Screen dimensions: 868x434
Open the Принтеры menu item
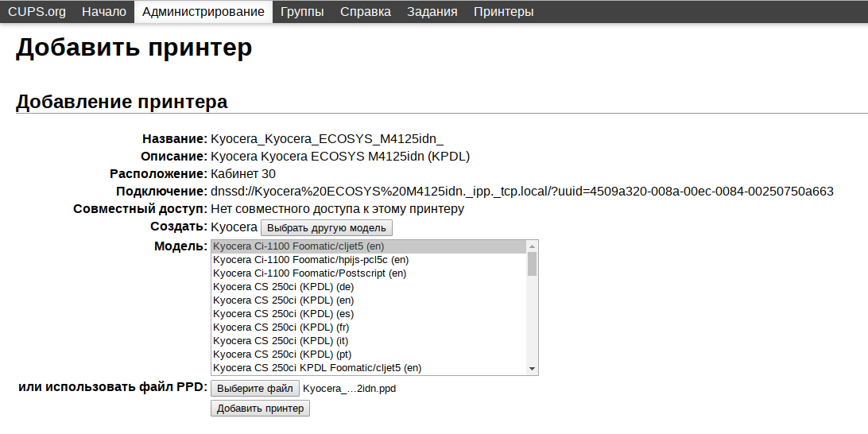pos(504,12)
